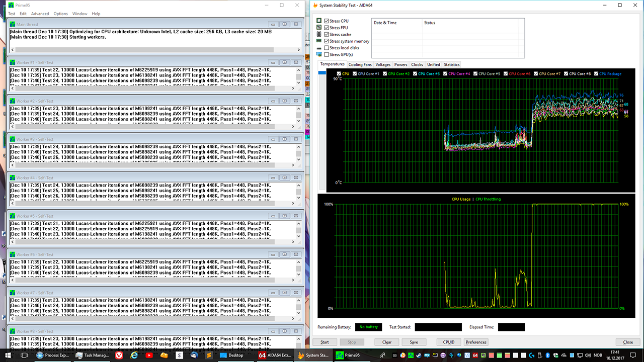This screenshot has height=362, width=644.
Task: Uncheck Stress FPU
Action: 327,28
